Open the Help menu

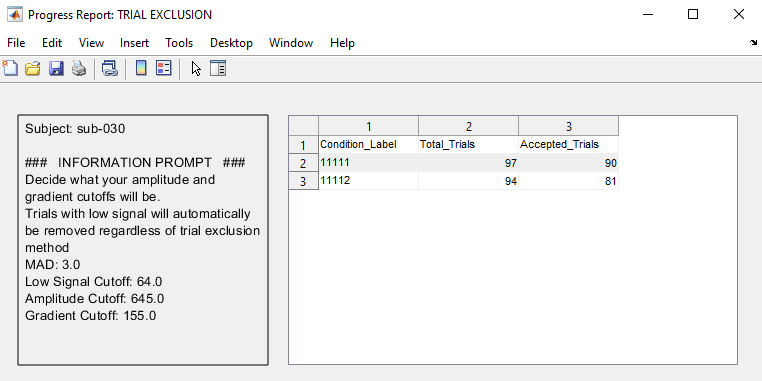coord(342,43)
